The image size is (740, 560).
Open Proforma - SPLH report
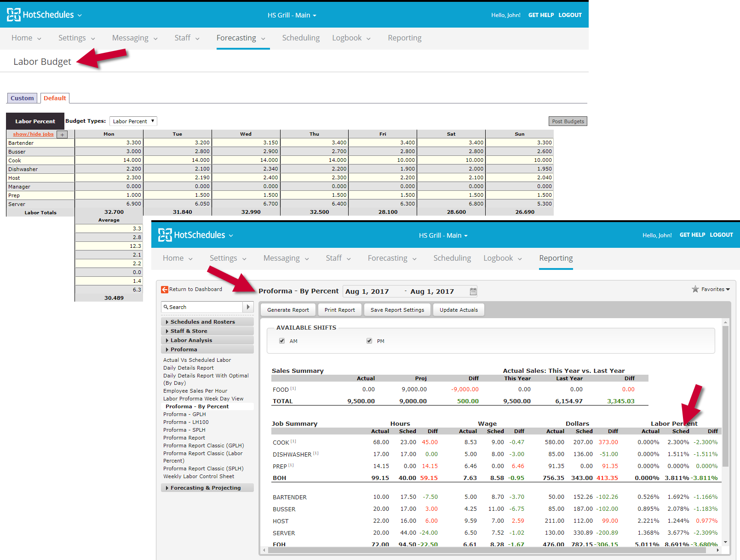[x=184, y=430]
